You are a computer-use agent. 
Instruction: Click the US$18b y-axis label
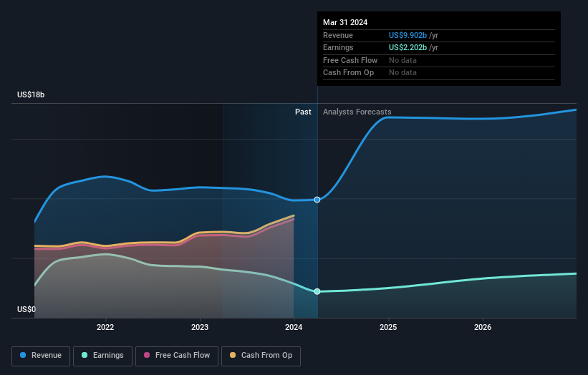(31, 94)
